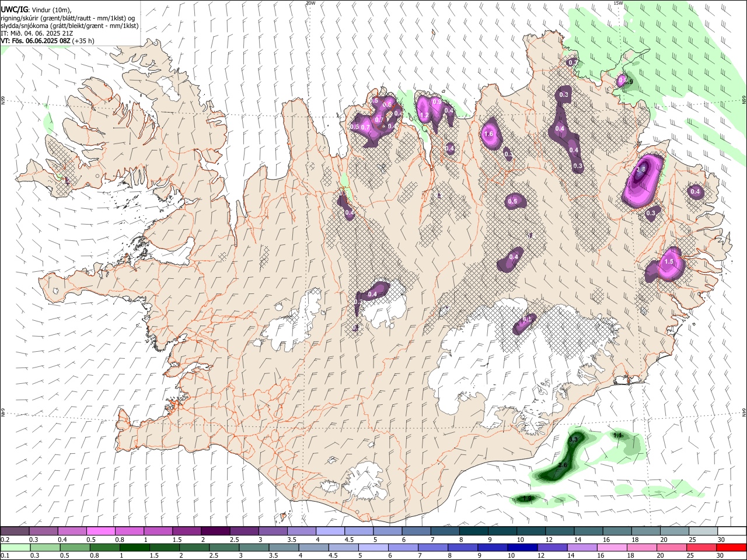Click the 1.6 precipitation value on the map
The image size is (747, 560).
pyautogui.click(x=489, y=134)
